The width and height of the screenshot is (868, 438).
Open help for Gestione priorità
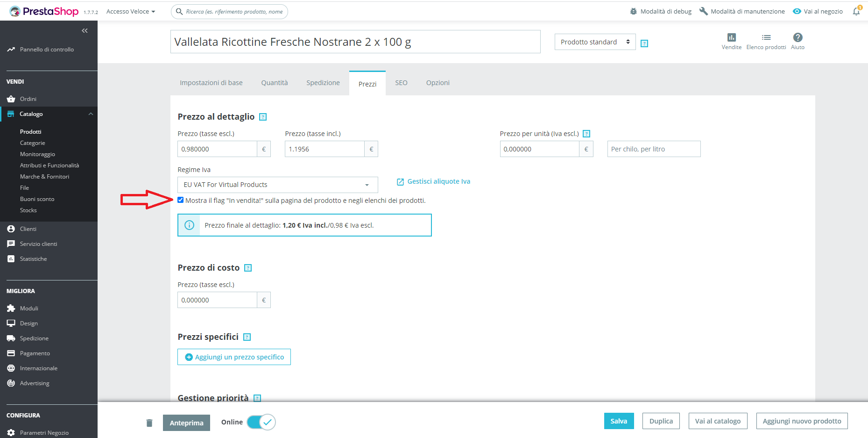pos(257,398)
